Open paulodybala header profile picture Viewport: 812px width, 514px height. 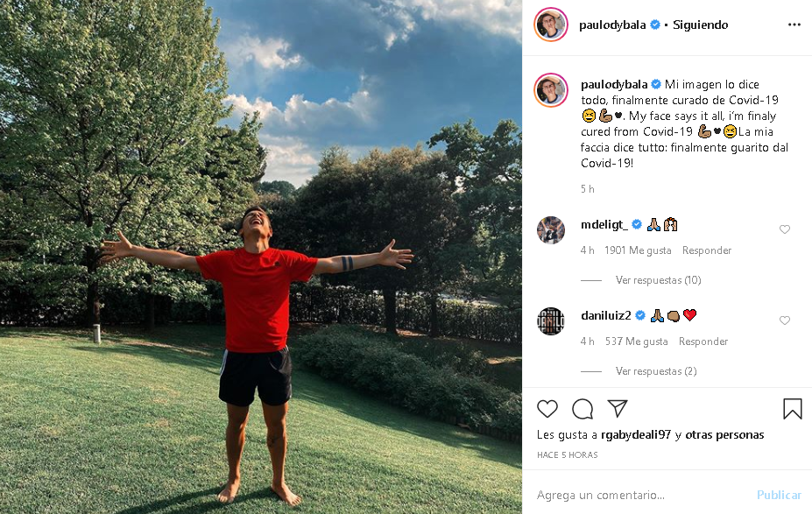(550, 25)
